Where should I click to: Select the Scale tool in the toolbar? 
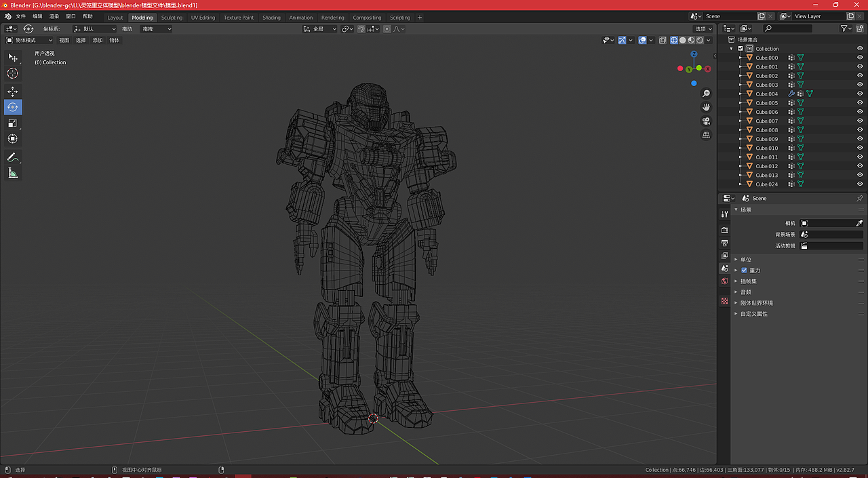tap(13, 123)
